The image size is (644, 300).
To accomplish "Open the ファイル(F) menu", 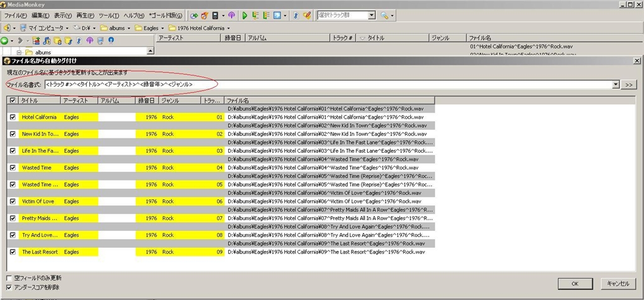I will click(x=16, y=15).
